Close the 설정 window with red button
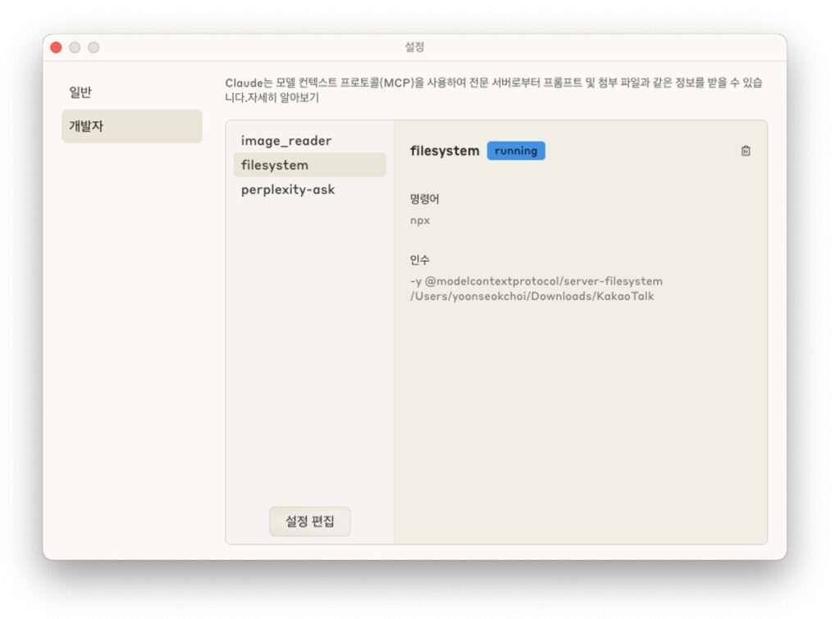This screenshot has width=840, height=619. (56, 48)
